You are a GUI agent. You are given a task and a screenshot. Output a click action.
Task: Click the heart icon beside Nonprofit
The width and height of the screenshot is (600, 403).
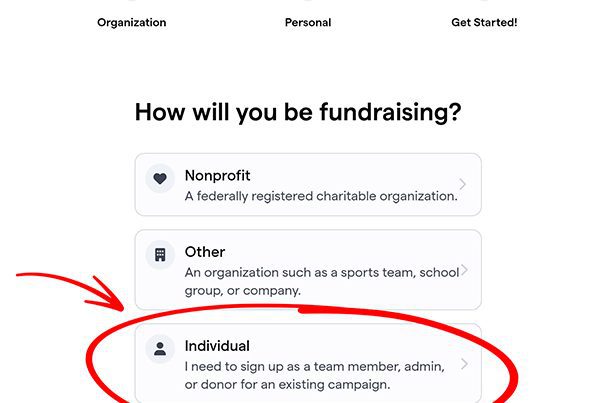point(160,178)
